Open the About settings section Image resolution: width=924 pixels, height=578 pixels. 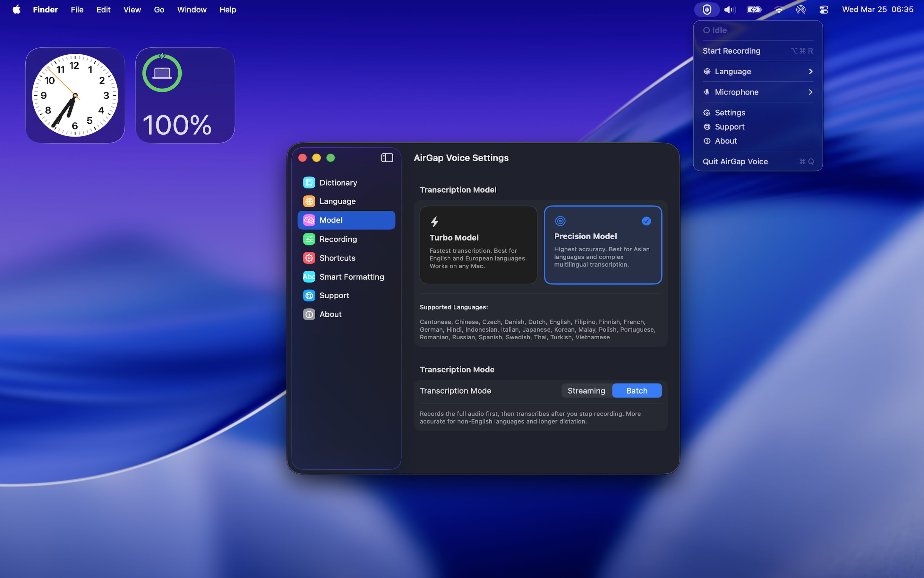pos(346,314)
